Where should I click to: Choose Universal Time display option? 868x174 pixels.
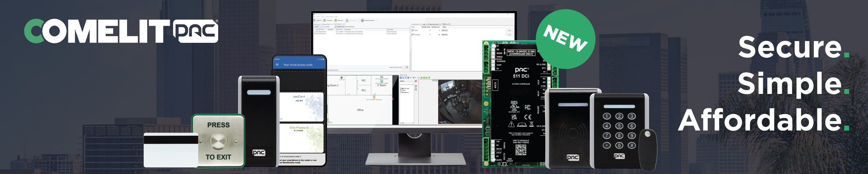[x=350, y=27]
